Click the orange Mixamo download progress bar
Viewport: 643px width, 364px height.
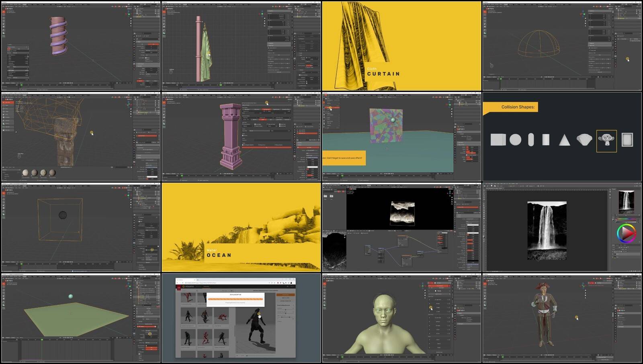[235, 299]
